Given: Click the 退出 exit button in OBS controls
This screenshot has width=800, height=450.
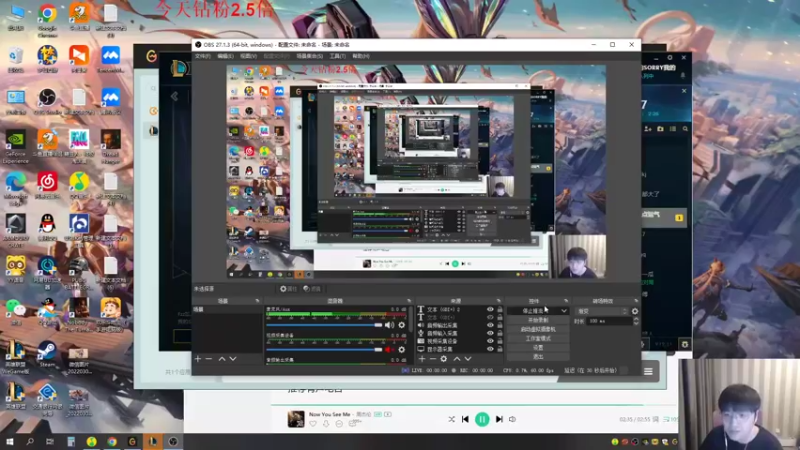Looking at the screenshot, I should (538, 357).
